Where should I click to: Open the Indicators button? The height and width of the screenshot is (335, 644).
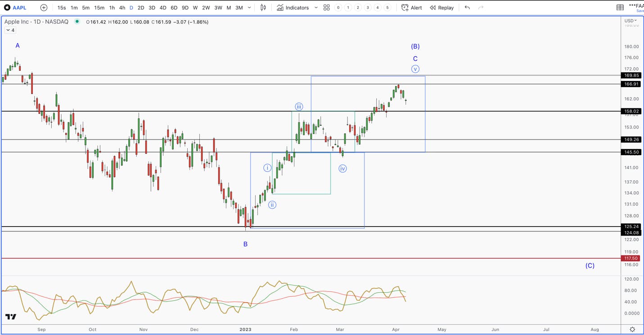(x=293, y=8)
